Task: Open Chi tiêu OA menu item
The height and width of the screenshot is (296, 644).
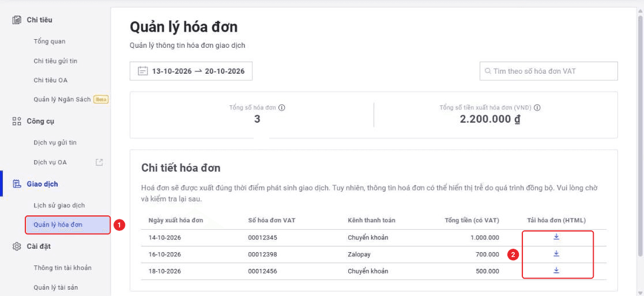Action: (51, 80)
